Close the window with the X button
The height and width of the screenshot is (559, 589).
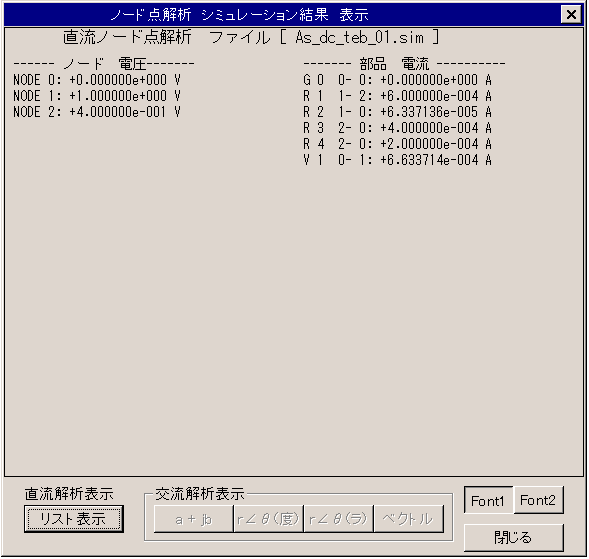[x=571, y=15]
